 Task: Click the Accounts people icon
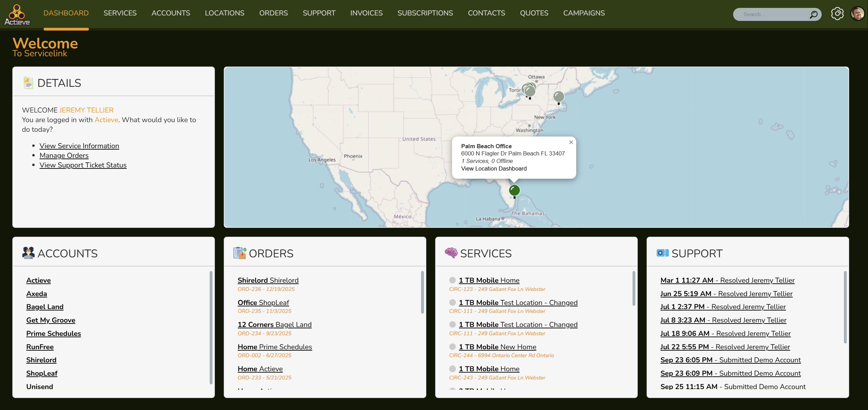click(x=28, y=253)
